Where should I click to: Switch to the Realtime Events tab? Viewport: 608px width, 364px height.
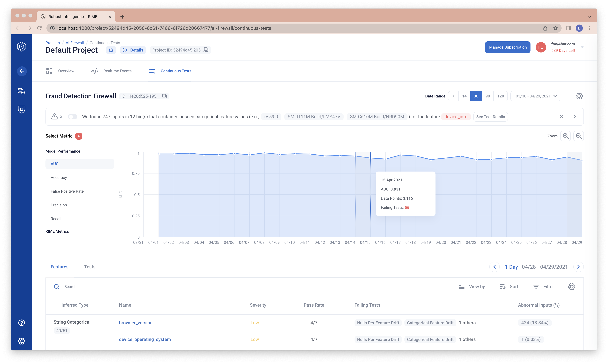click(111, 71)
